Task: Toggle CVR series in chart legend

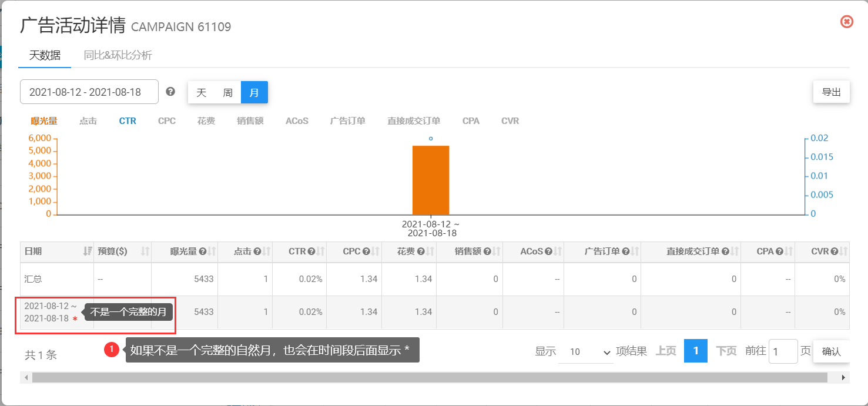Action: [510, 121]
